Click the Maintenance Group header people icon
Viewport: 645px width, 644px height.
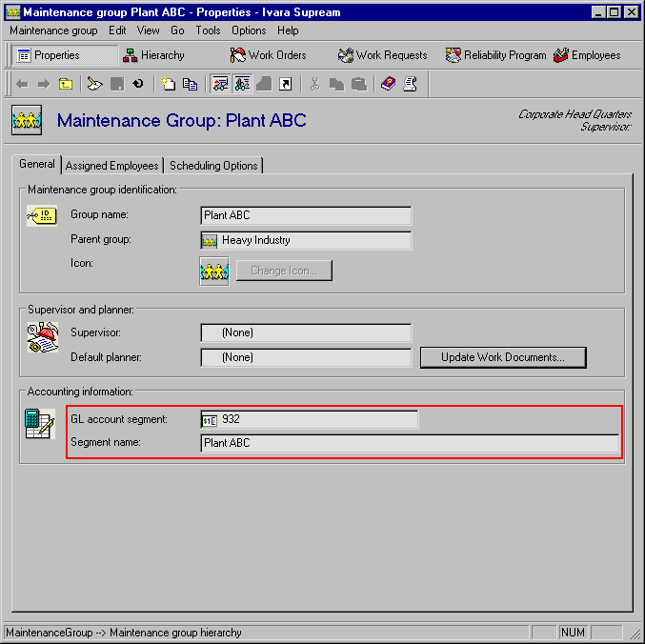pos(27,120)
